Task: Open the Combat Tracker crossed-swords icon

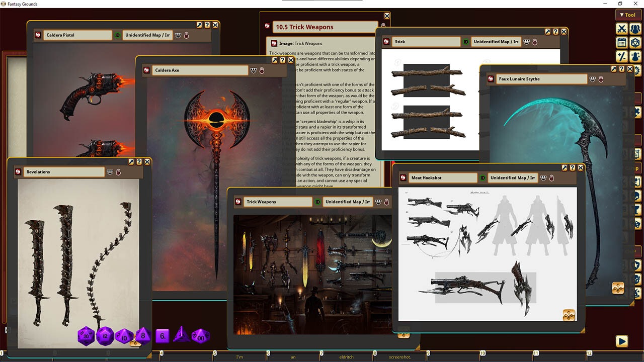Action: pyautogui.click(x=621, y=29)
